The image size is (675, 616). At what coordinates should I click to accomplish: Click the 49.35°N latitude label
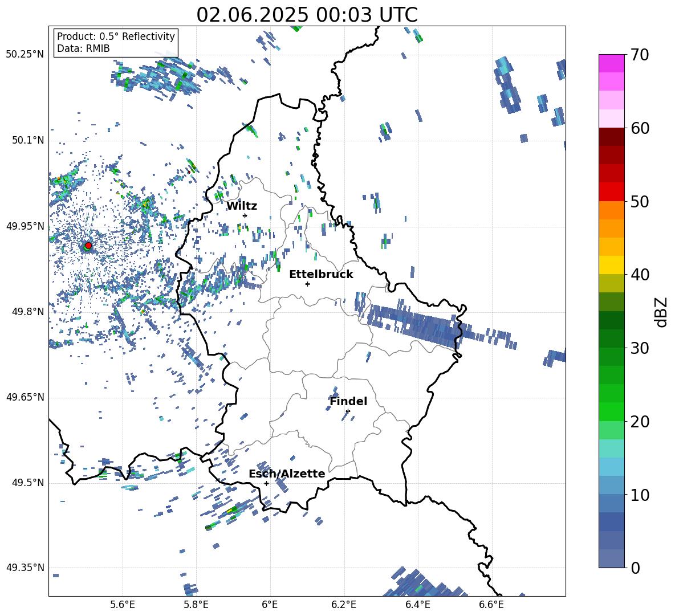tap(25, 568)
